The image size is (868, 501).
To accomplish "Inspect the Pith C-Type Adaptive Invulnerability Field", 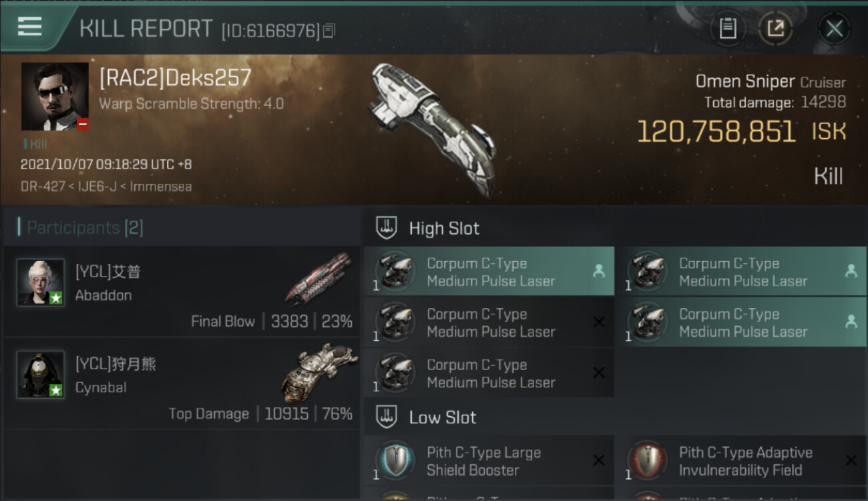I will [x=741, y=461].
